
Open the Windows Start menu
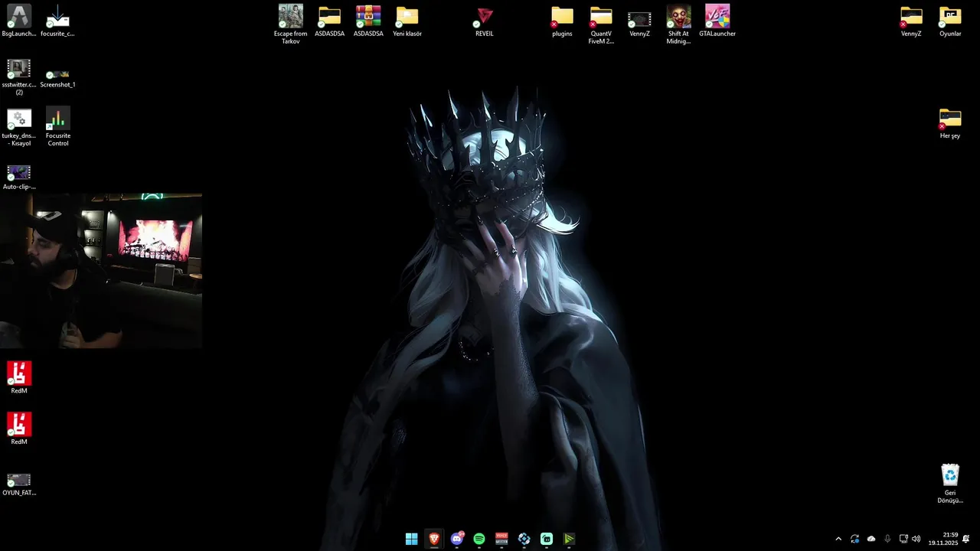click(412, 539)
